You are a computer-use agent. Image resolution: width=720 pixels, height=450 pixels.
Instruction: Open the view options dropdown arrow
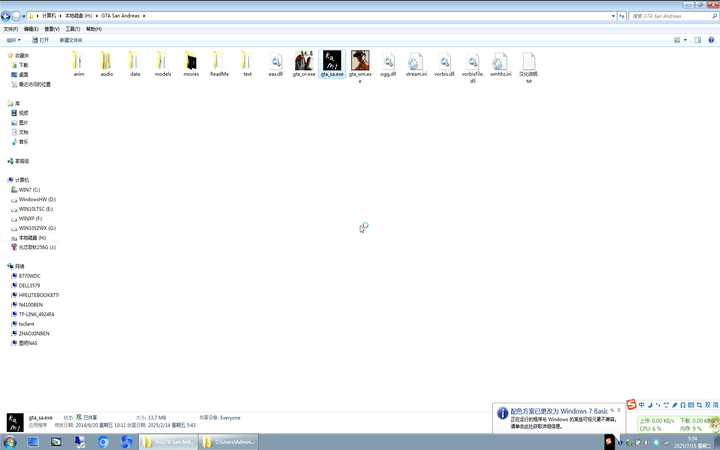[685, 40]
